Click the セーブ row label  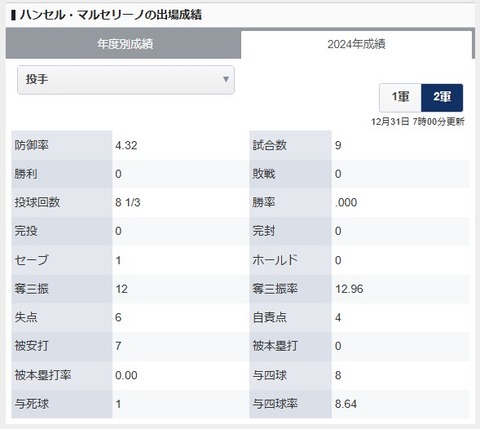(x=32, y=260)
